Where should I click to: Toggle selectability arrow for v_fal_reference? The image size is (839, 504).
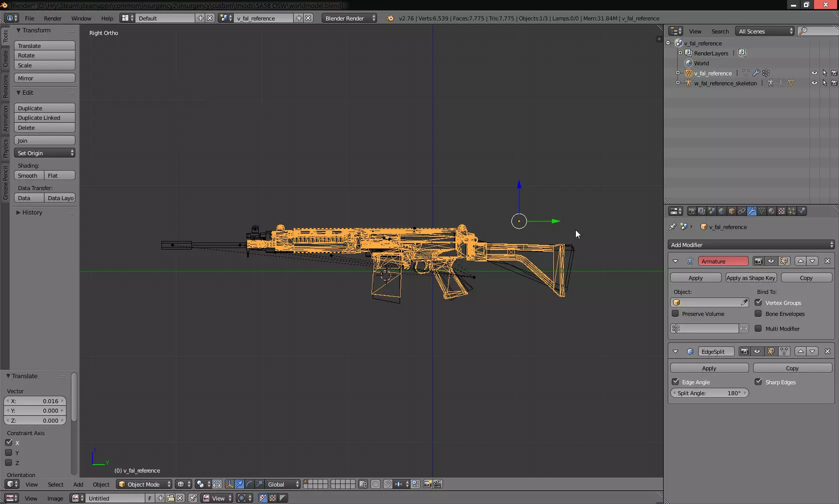coord(825,73)
